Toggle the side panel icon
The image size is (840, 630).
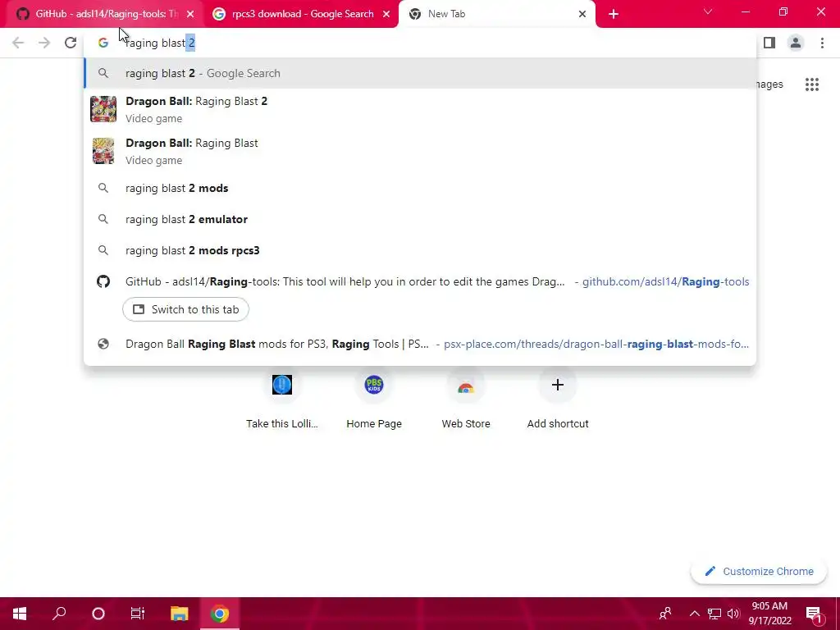pyautogui.click(x=769, y=43)
